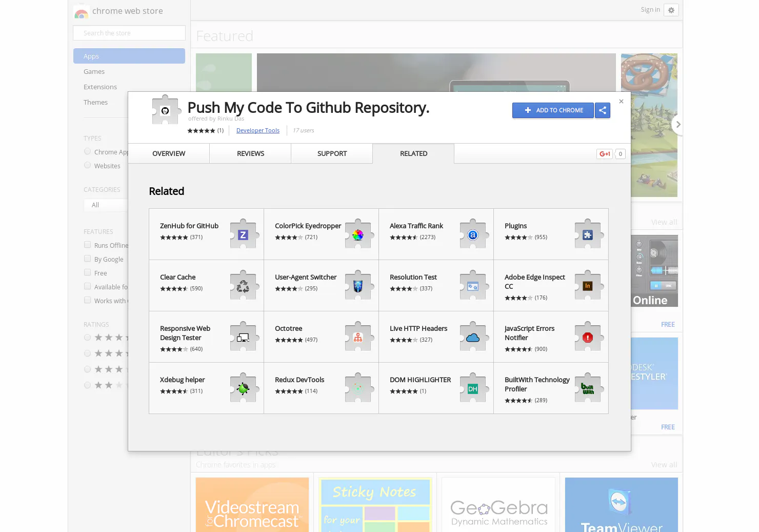
Task: Open the Clear Cache title text
Action: (x=177, y=277)
